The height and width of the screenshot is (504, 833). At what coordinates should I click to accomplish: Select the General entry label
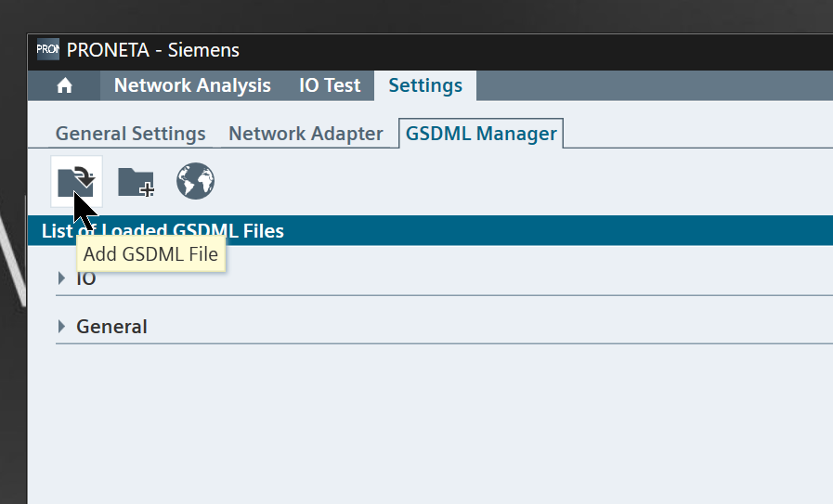coord(111,327)
